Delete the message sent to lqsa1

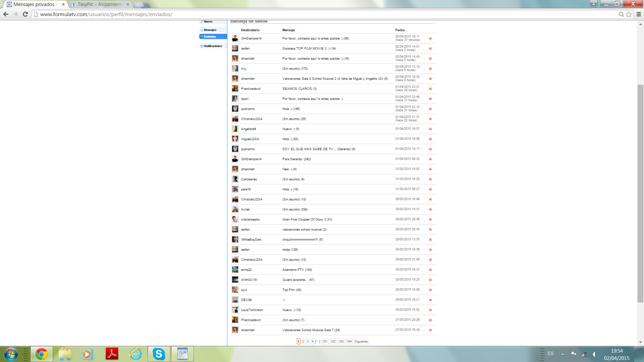click(x=430, y=99)
